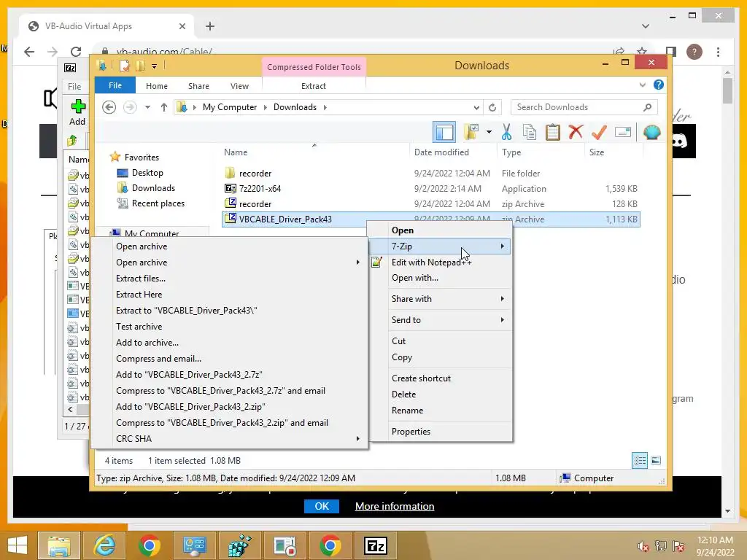Click the green Add plus icon in 7-Zip window
Screen dimensions: 747x560
point(78,106)
